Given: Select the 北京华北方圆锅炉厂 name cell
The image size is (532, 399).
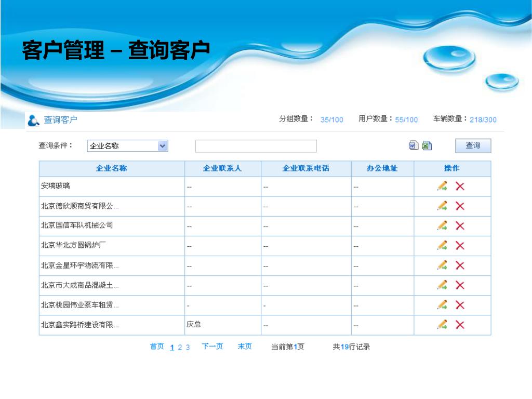Looking at the screenshot, I should (112, 246).
